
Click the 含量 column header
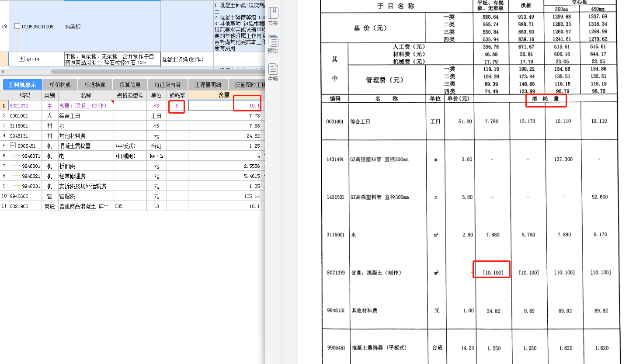coord(224,95)
